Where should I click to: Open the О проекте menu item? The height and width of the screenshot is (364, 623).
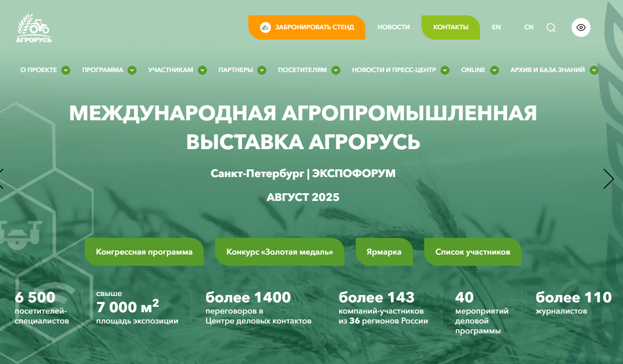pos(39,70)
